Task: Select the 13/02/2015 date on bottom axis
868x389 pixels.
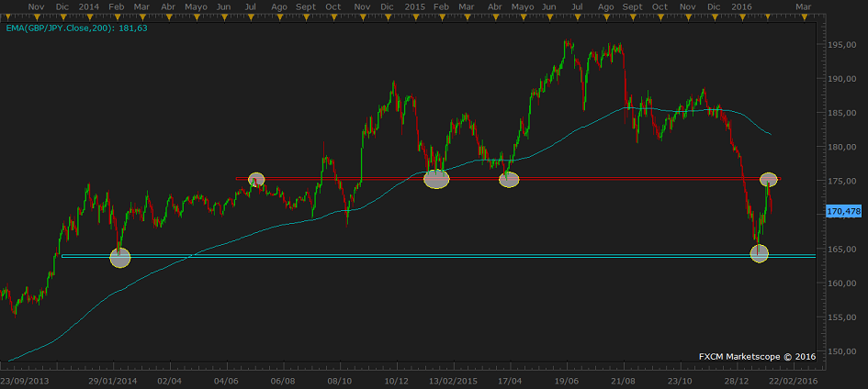Action: tap(454, 380)
